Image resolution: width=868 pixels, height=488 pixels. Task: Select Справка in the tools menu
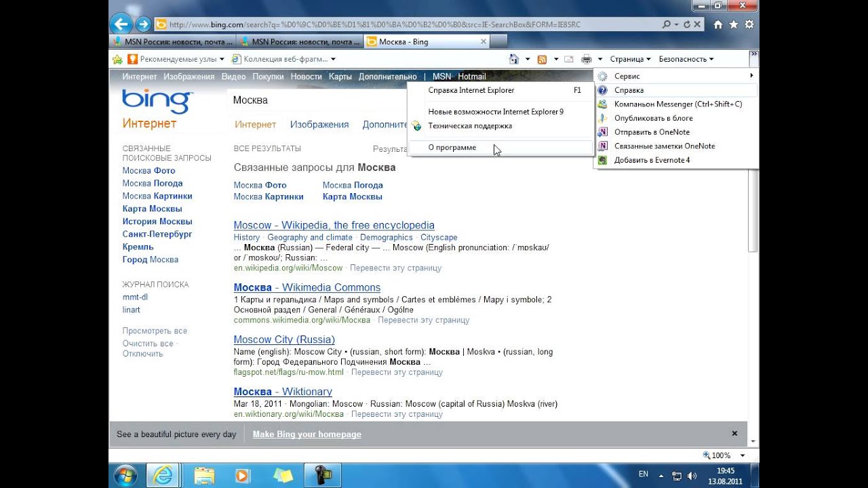click(x=675, y=90)
